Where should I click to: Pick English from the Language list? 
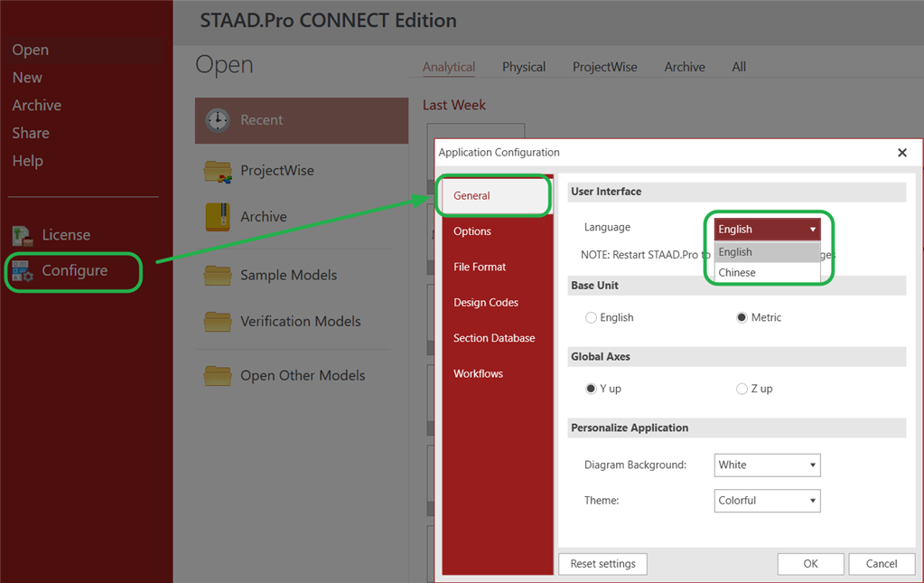point(767,252)
